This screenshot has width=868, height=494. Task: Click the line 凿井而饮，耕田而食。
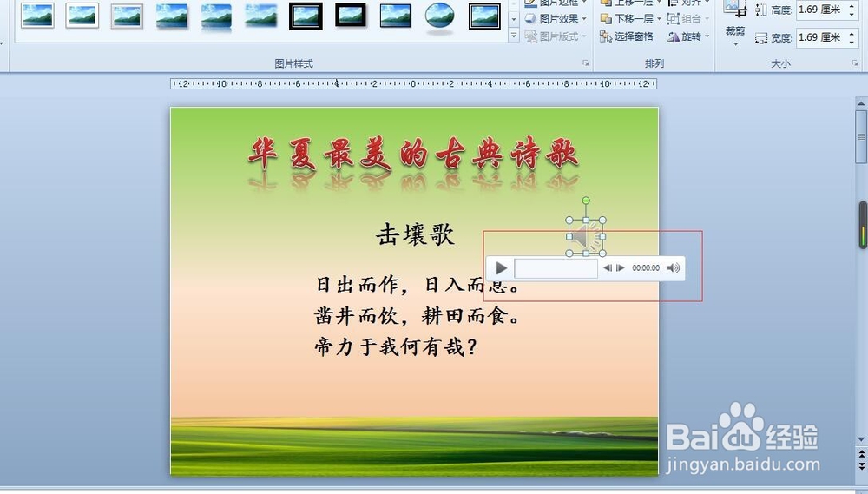pyautogui.click(x=418, y=316)
